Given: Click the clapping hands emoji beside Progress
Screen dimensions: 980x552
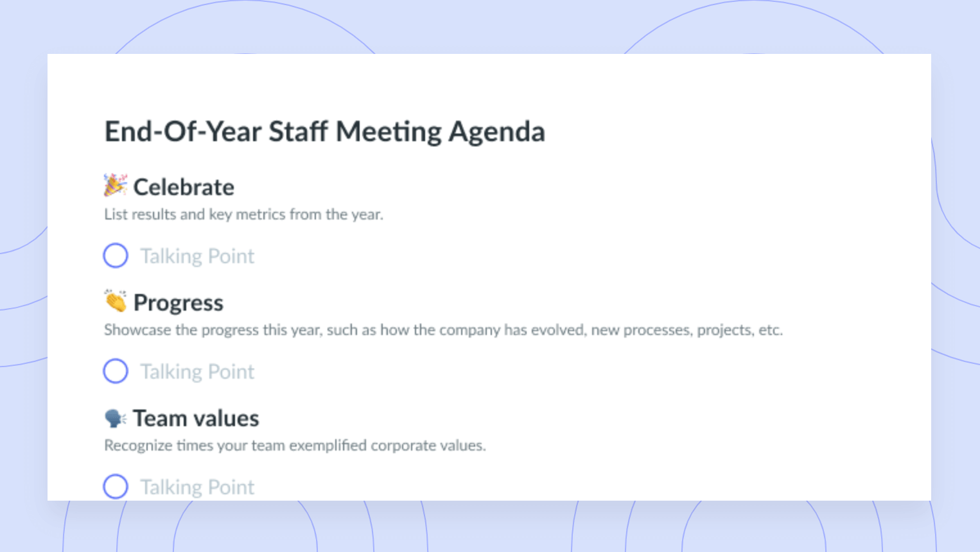Looking at the screenshot, I should (116, 301).
